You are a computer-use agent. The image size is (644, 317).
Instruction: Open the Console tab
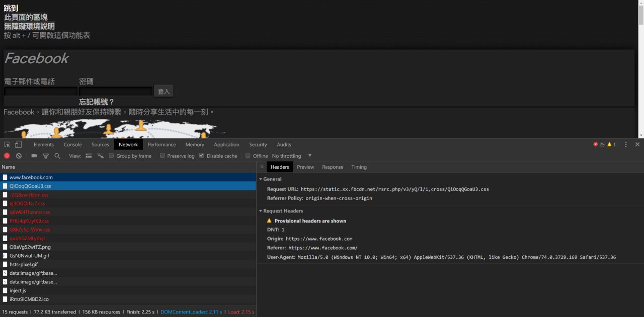72,144
